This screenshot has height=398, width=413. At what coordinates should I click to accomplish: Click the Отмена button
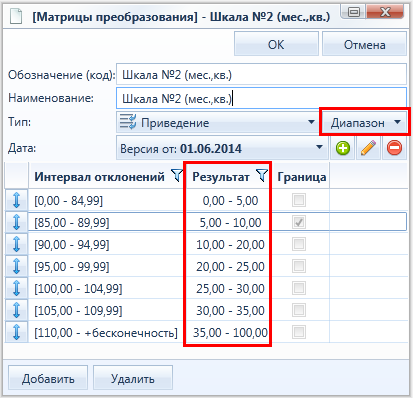click(x=364, y=44)
